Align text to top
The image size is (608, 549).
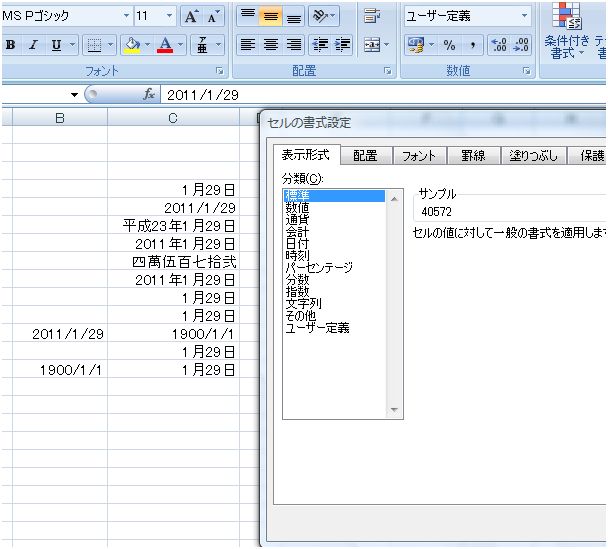coord(248,16)
